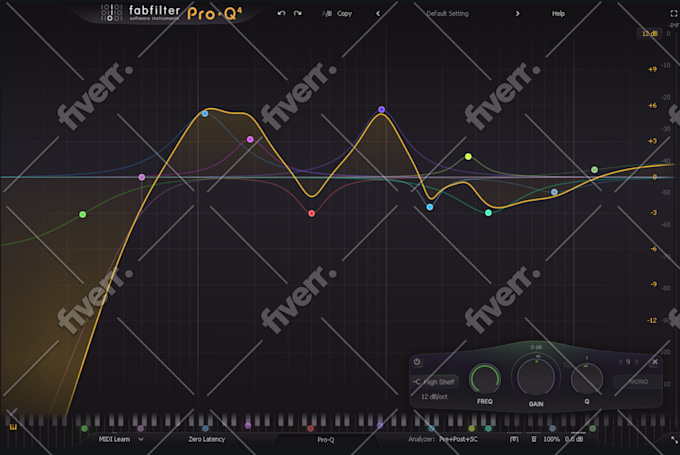Select the violet boost band node
This screenshot has width=680, height=455.
coord(381,109)
